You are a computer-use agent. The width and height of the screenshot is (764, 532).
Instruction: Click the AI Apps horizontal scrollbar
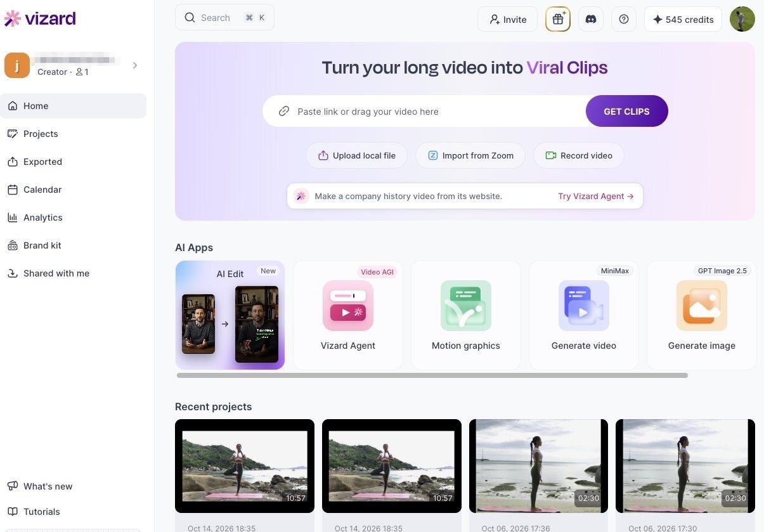[x=432, y=375]
